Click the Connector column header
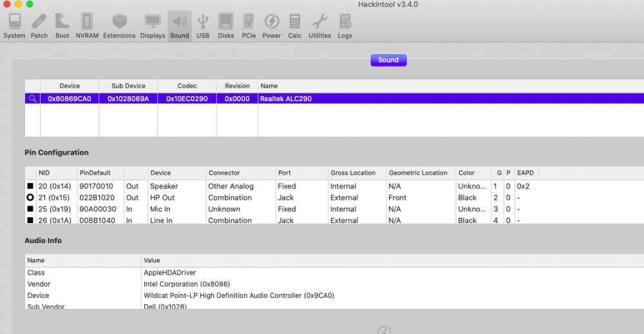This screenshot has width=644, height=334. (x=240, y=173)
